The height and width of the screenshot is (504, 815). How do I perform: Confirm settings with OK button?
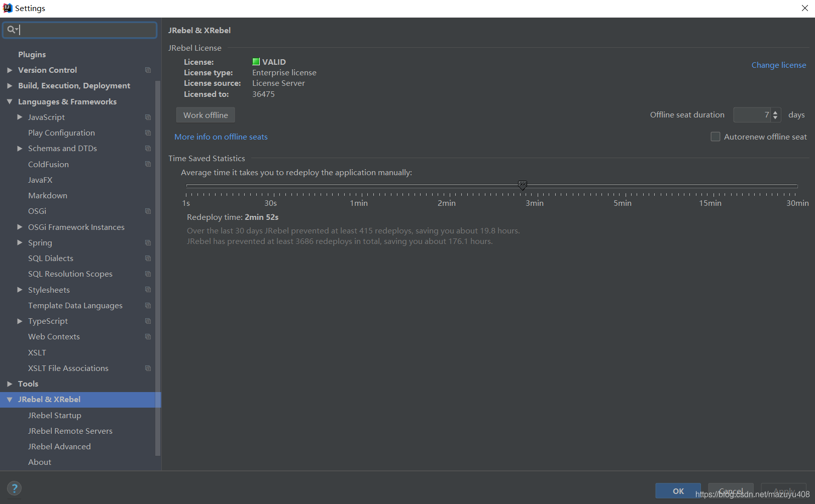click(678, 491)
